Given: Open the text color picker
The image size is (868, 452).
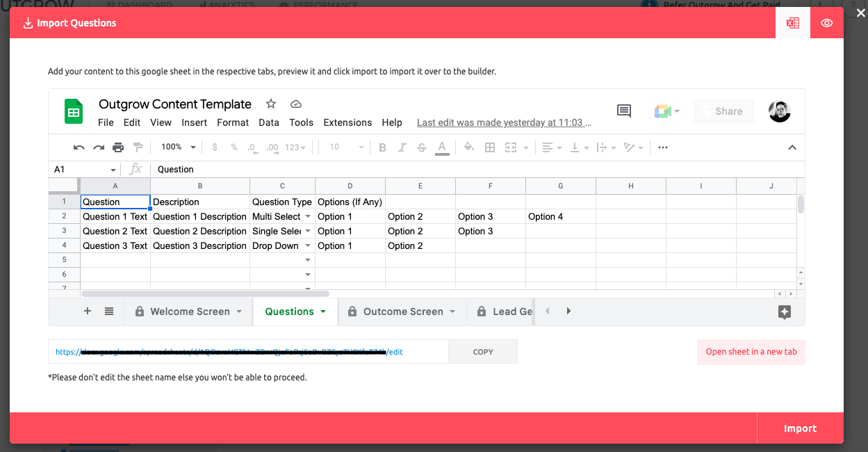Looking at the screenshot, I should point(441,147).
